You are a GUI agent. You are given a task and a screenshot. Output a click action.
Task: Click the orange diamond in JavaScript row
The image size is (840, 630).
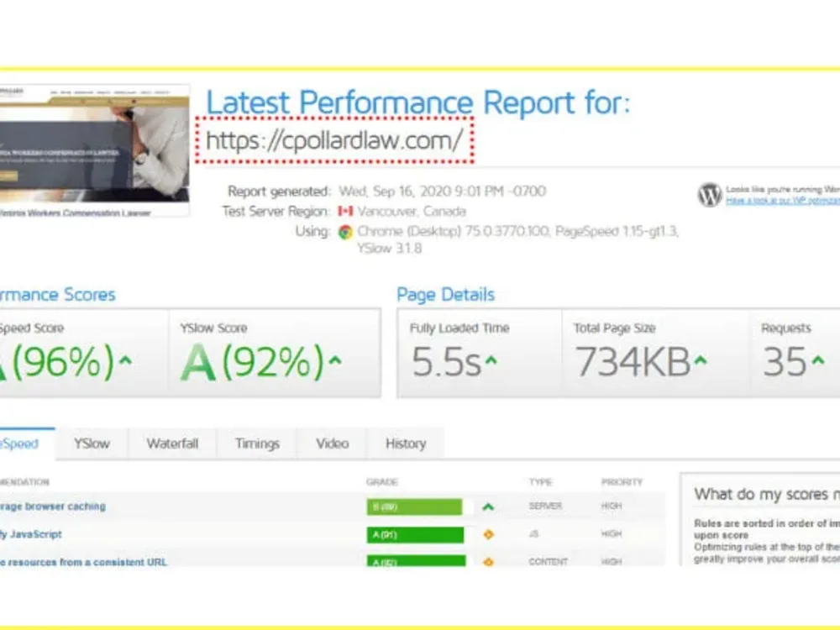click(488, 534)
